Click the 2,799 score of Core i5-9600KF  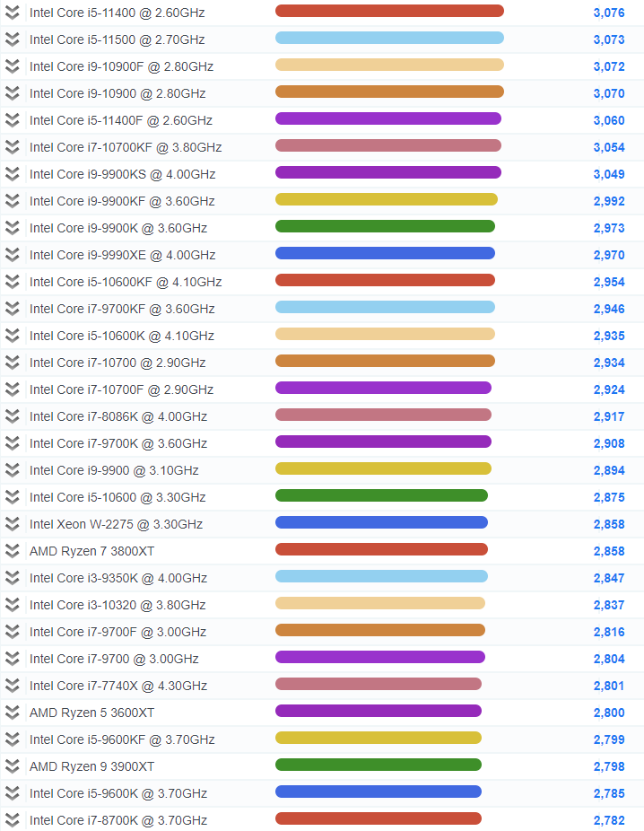point(608,739)
